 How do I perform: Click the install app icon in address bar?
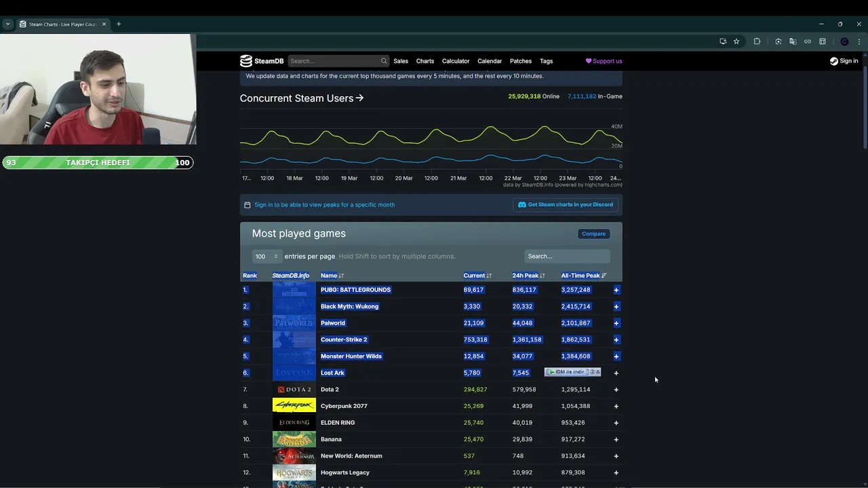coord(723,41)
